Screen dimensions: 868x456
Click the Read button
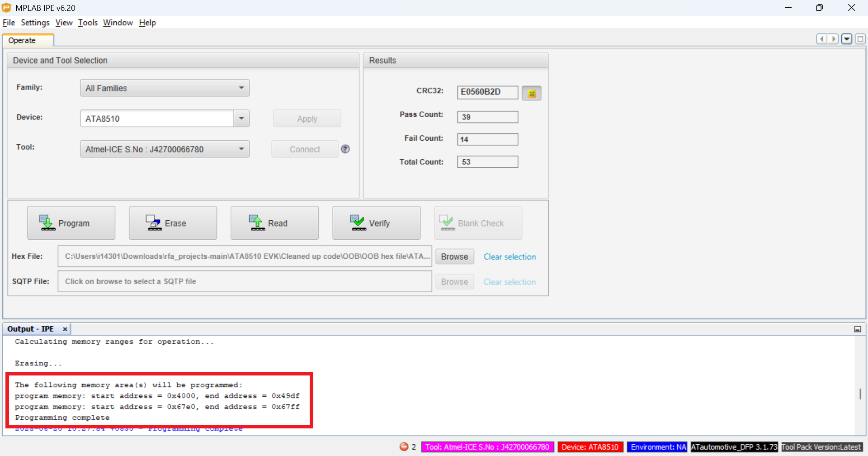(x=274, y=223)
